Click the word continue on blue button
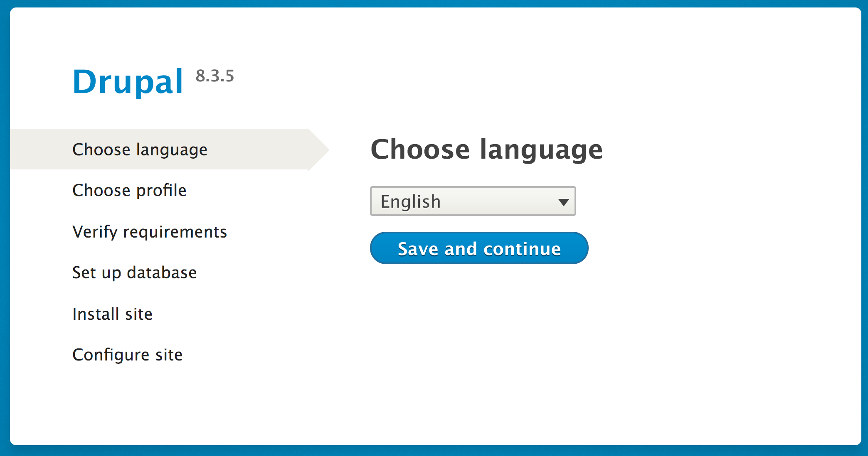 [522, 249]
